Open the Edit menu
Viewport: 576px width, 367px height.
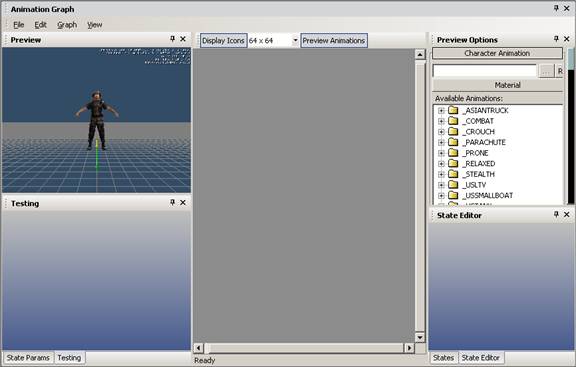[40, 25]
